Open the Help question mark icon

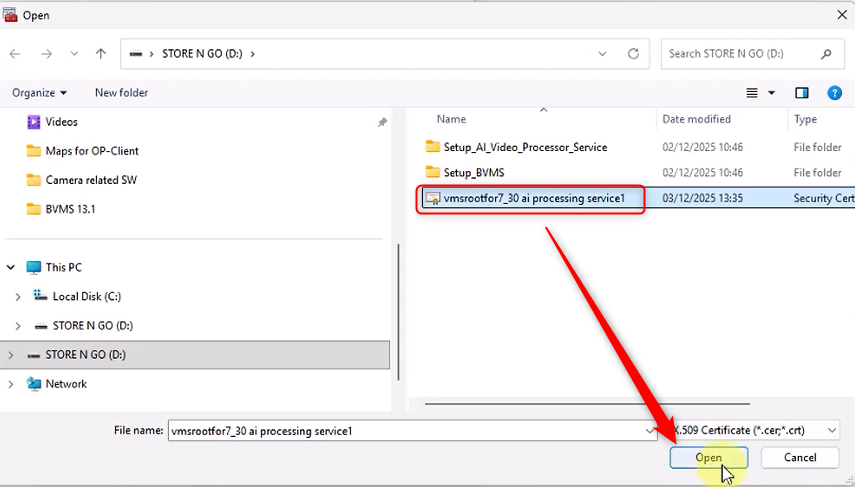click(x=834, y=93)
